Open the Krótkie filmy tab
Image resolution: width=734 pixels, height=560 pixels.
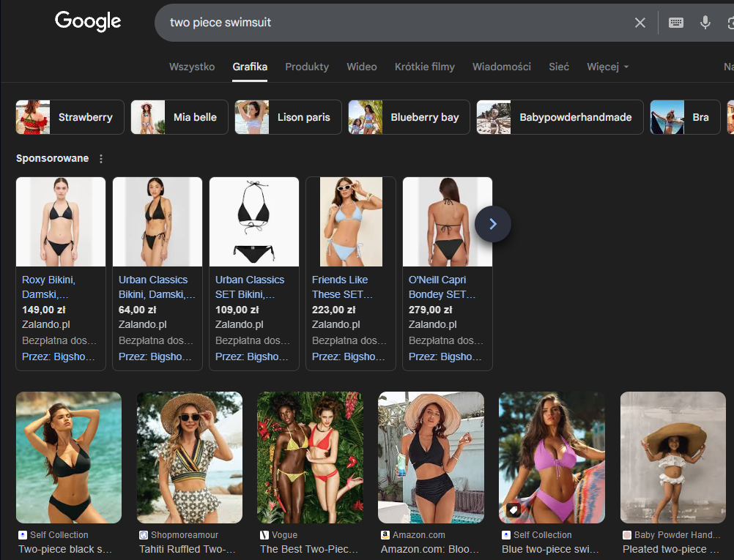pos(425,67)
